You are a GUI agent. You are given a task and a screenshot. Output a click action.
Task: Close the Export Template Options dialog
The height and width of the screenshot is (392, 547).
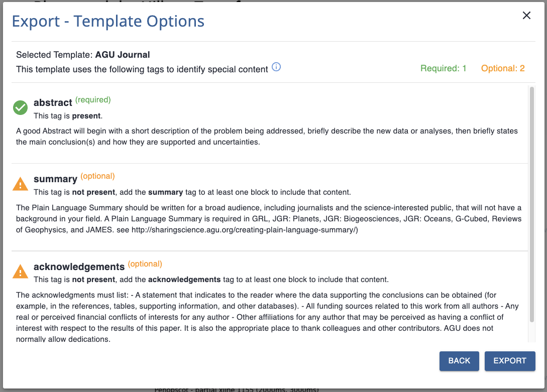point(526,16)
